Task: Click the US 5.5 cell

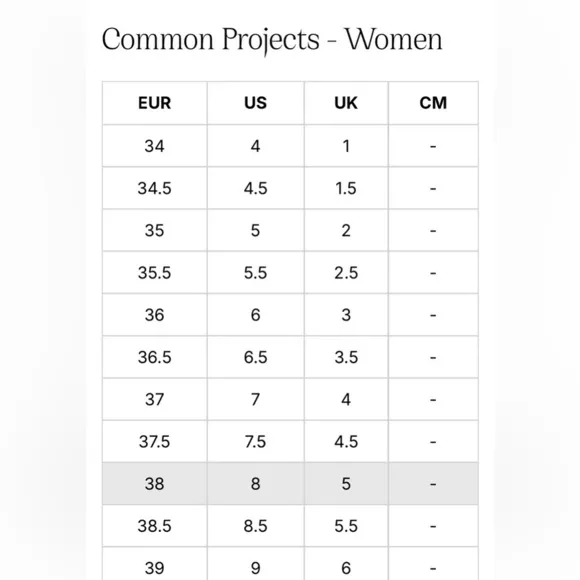Action: [256, 273]
